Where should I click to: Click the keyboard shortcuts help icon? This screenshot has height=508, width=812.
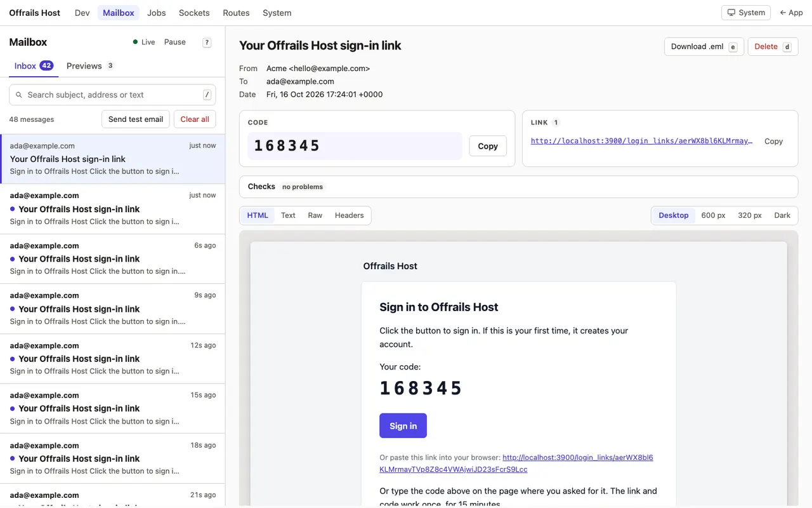tap(207, 43)
